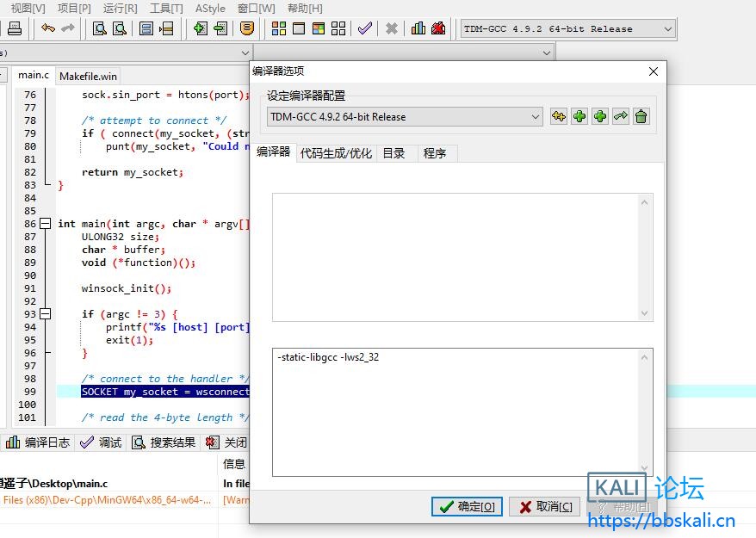Switch to the 目录 tab
Image resolution: width=756 pixels, height=538 pixels.
(x=393, y=153)
